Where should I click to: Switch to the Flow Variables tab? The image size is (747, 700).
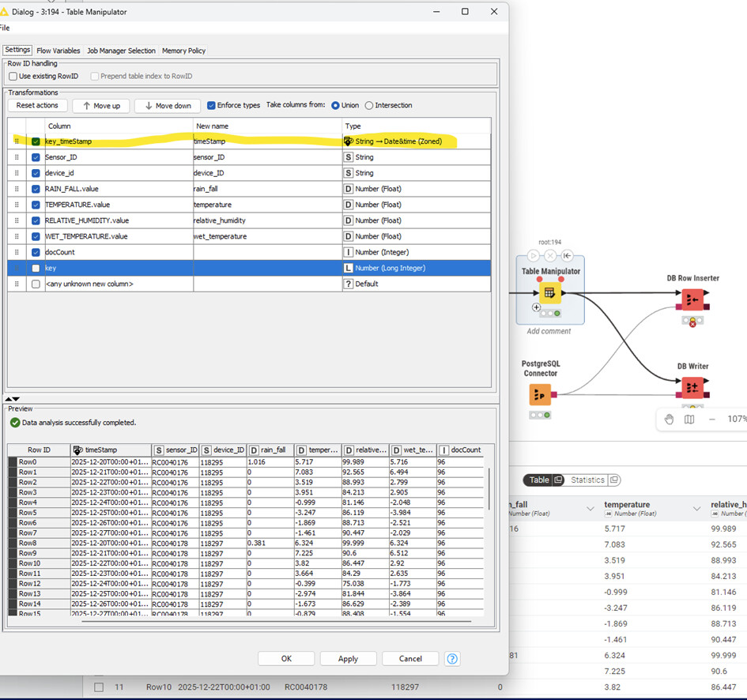[60, 51]
